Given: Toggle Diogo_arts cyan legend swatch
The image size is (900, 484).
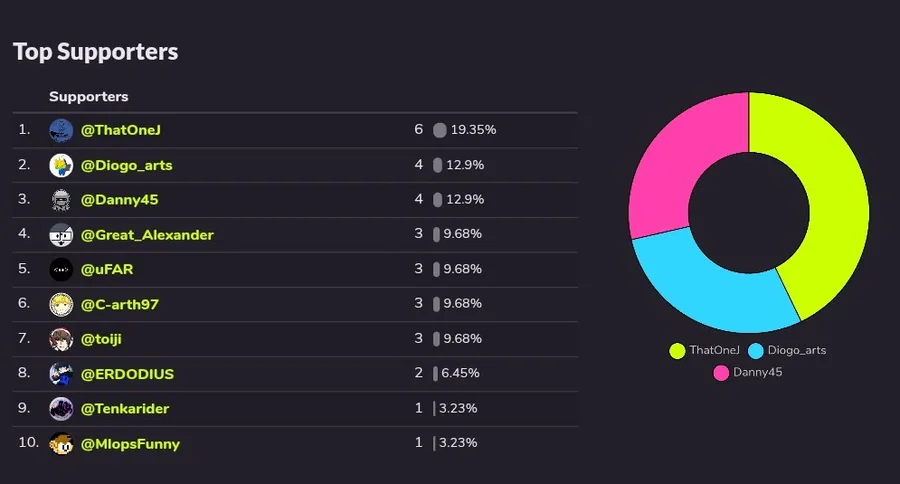Looking at the screenshot, I should pyautogui.click(x=756, y=350).
